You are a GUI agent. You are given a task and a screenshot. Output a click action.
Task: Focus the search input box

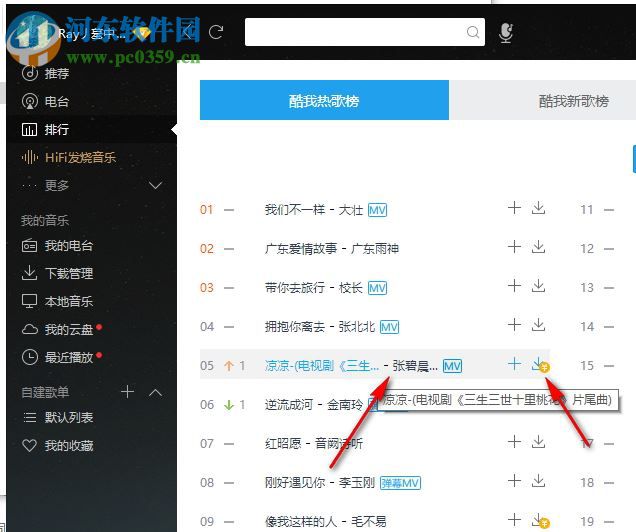(x=365, y=32)
